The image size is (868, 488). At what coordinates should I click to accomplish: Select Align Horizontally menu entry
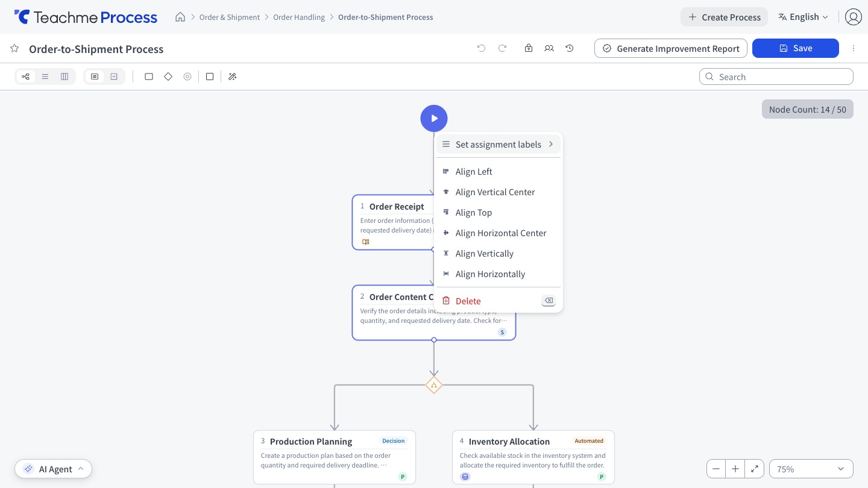[498, 274]
